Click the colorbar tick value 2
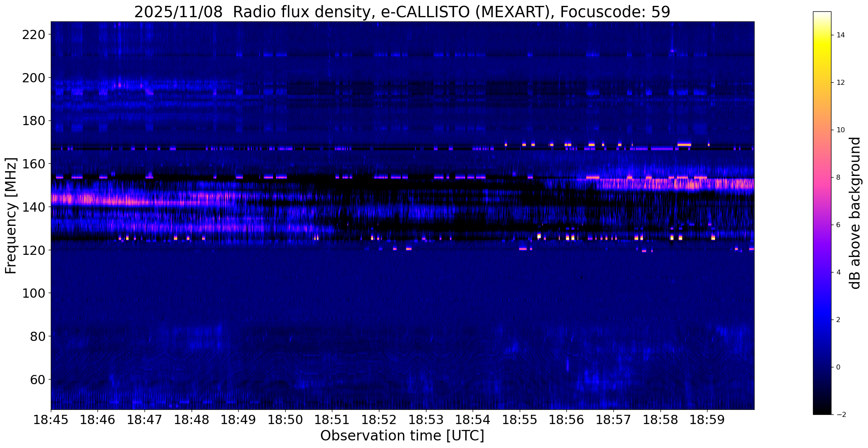The image size is (868, 448). click(x=839, y=320)
